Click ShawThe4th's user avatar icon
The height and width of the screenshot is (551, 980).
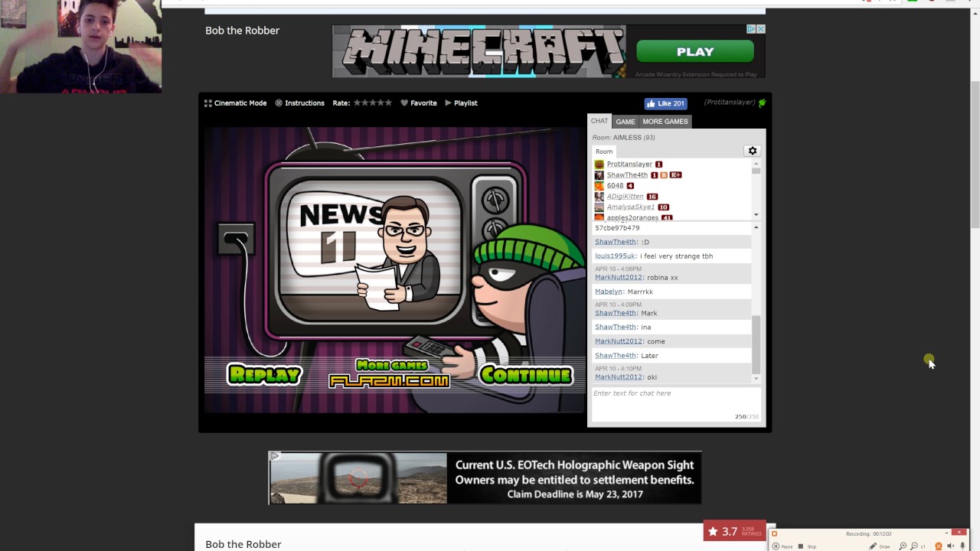599,175
